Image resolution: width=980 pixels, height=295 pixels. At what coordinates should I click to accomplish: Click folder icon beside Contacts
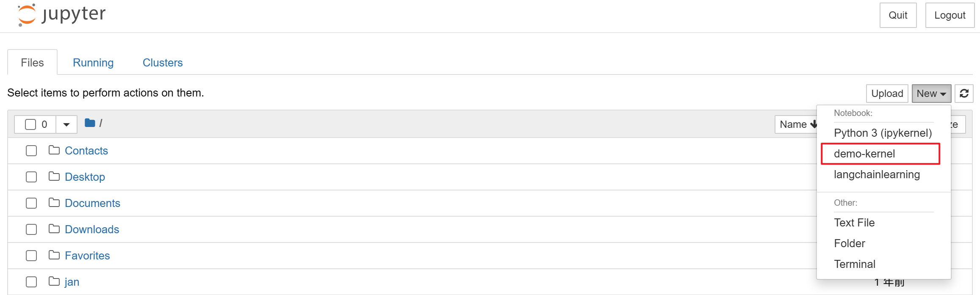pos(54,150)
